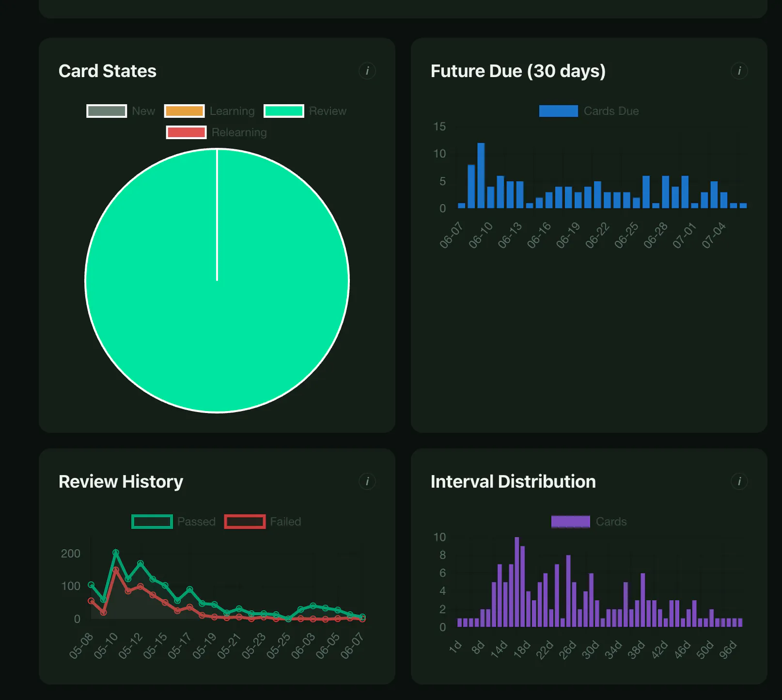
Task: Click the 200 y-axis label in Review History
Action: [x=71, y=554]
